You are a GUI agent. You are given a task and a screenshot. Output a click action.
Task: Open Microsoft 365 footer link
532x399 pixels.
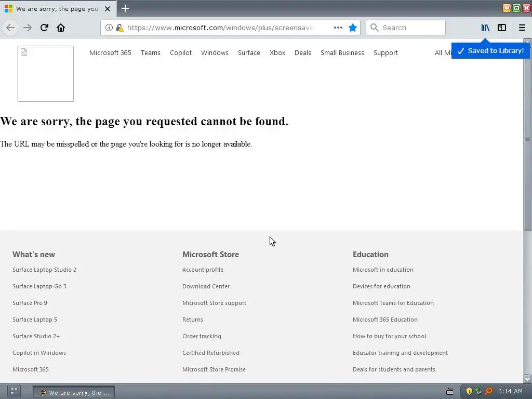pos(31,369)
